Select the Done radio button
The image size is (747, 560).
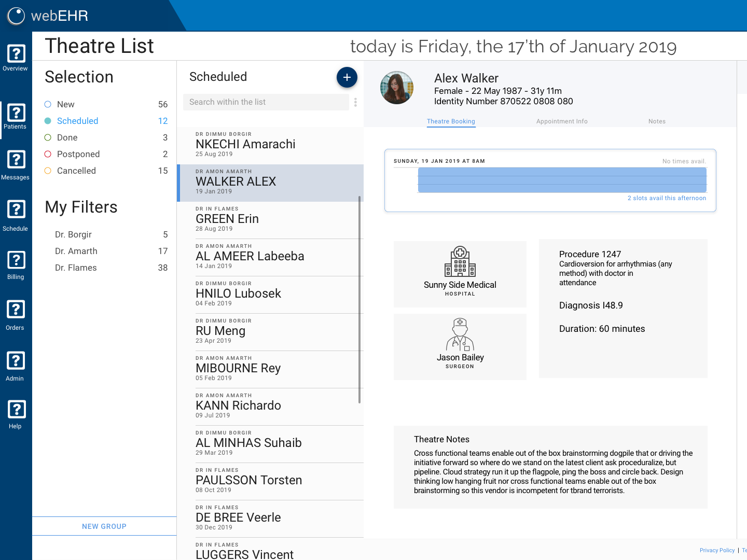[47, 137]
